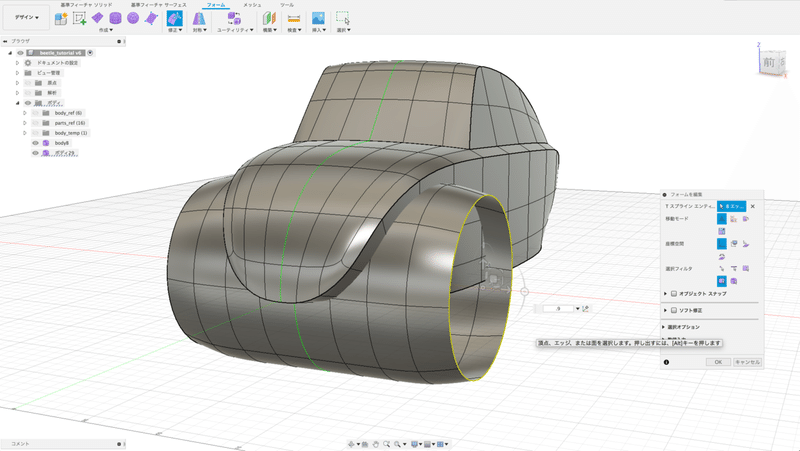800x451 pixels.
Task: Enable the オブジェクト スナップ checkbox
Action: point(674,294)
